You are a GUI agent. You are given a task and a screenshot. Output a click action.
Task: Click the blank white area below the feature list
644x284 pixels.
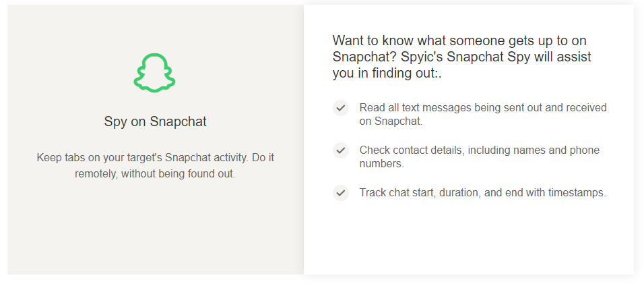469,238
